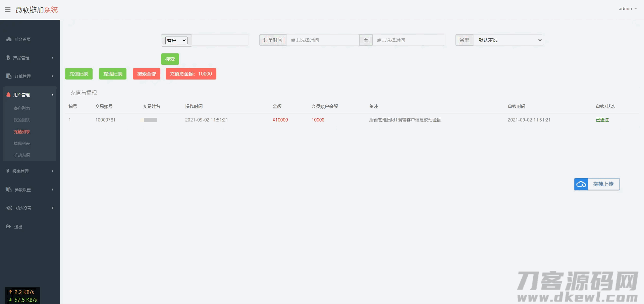Click the red 搜索全部 button
The image size is (644, 304).
(x=147, y=74)
